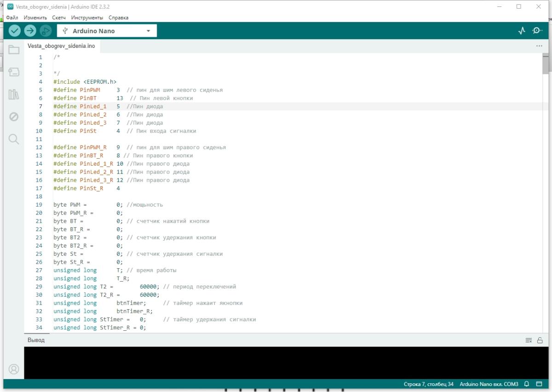
Task: Open the Boards Manager sidebar panel
Action: (x=14, y=72)
